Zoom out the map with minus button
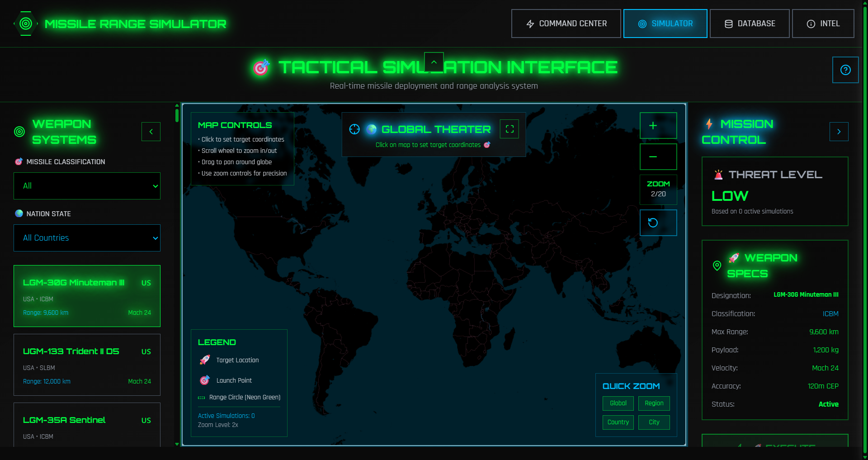The width and height of the screenshot is (868, 460). [658, 156]
